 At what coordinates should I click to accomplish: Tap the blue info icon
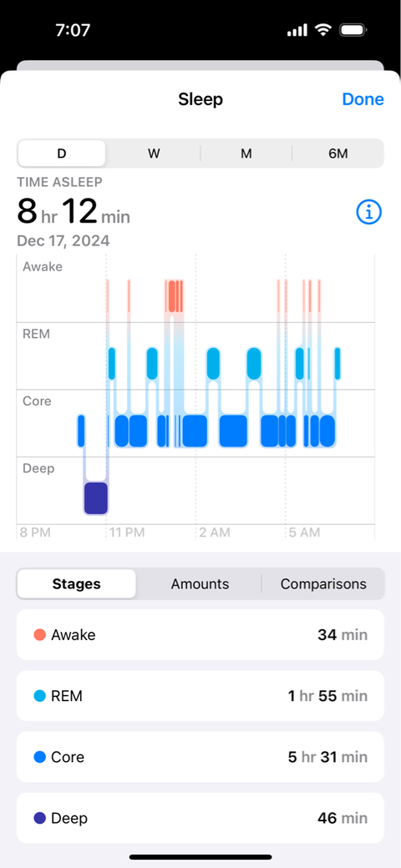point(369,212)
